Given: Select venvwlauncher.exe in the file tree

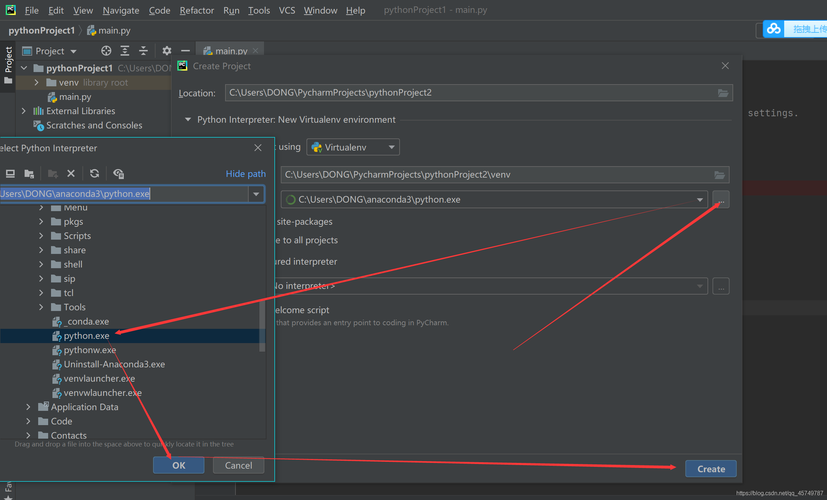Looking at the screenshot, I should pos(102,393).
